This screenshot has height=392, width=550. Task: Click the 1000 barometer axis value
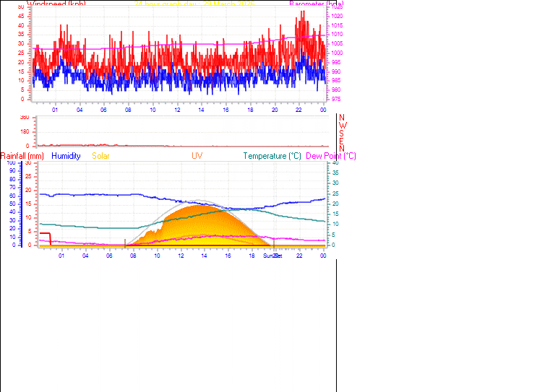pyautogui.click(x=337, y=53)
